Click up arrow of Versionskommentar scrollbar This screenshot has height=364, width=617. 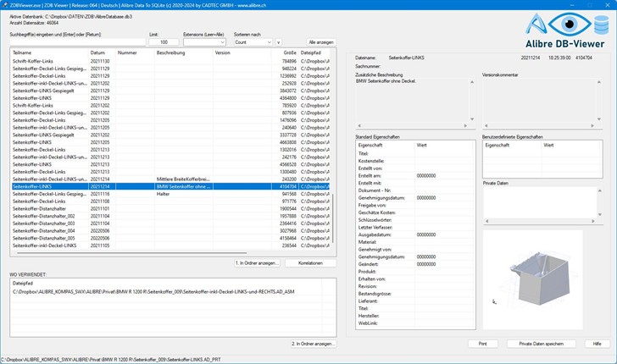599,82
